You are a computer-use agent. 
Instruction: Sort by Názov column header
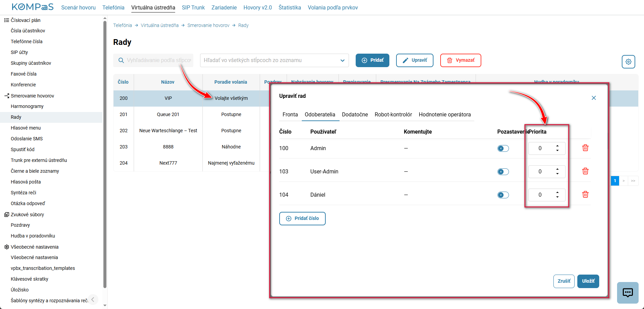point(168,82)
